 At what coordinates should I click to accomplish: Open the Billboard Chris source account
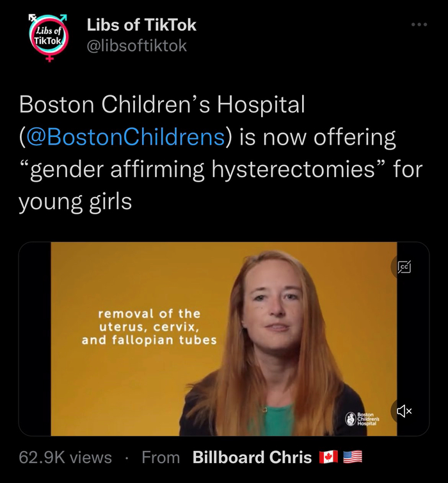pyautogui.click(x=252, y=457)
